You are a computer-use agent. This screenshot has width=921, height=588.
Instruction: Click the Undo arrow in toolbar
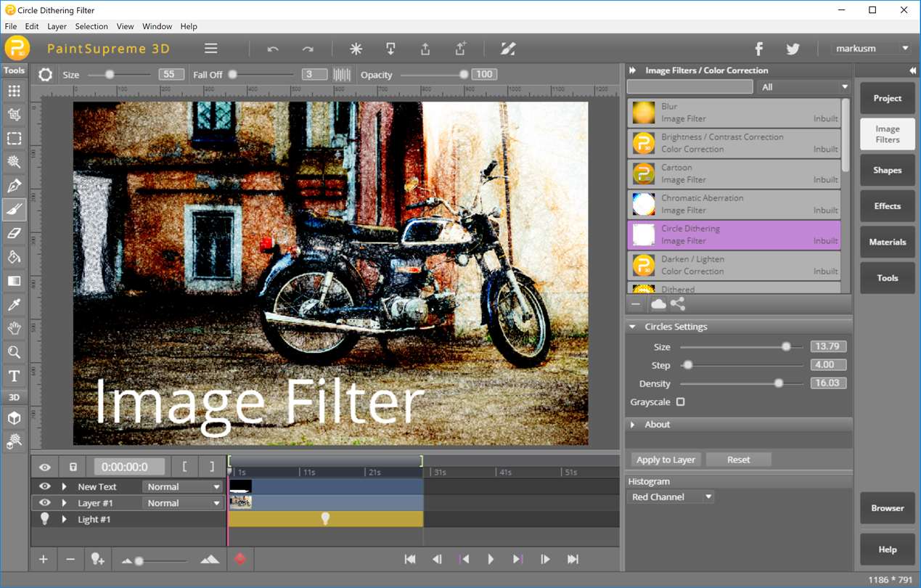pos(273,49)
